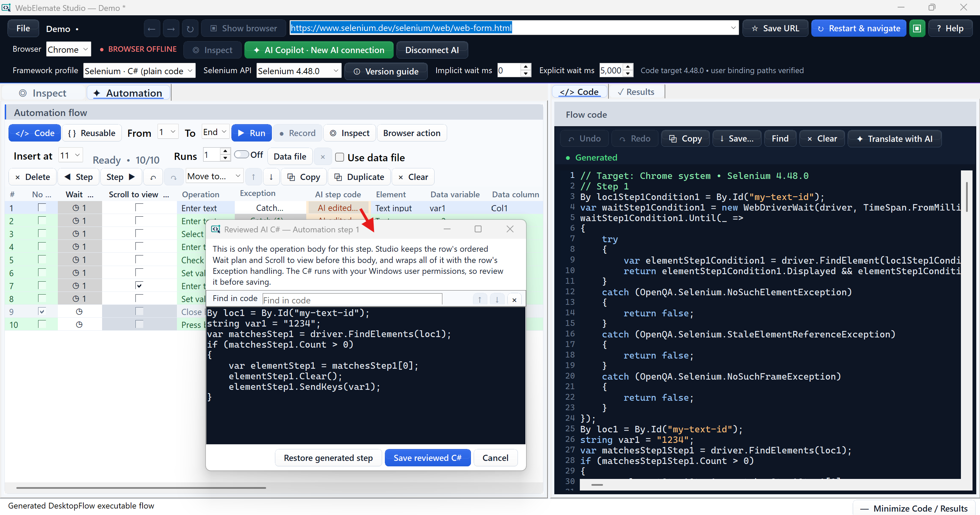The width and height of the screenshot is (980, 515).
Task: Open the Selenium API version dropdown
Action: (299, 70)
